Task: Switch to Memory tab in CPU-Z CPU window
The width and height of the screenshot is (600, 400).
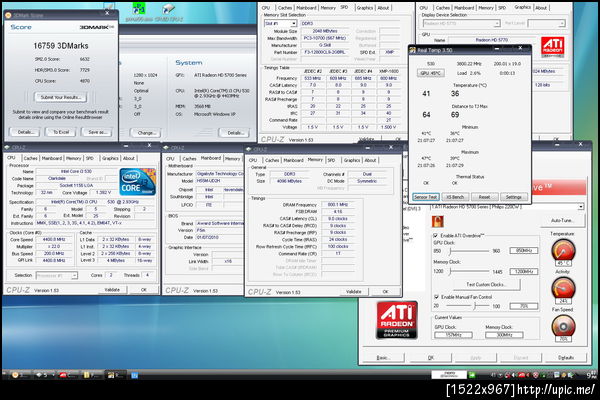Action: click(x=73, y=158)
